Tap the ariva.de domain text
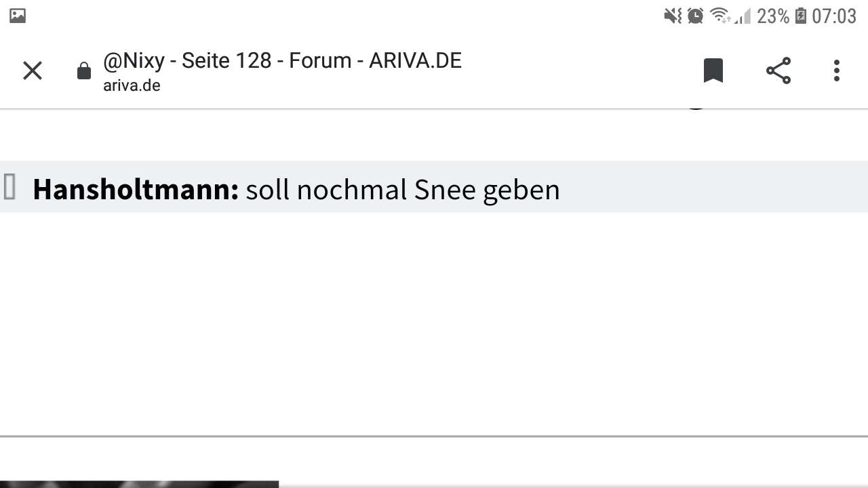The height and width of the screenshot is (488, 868). 132,85
